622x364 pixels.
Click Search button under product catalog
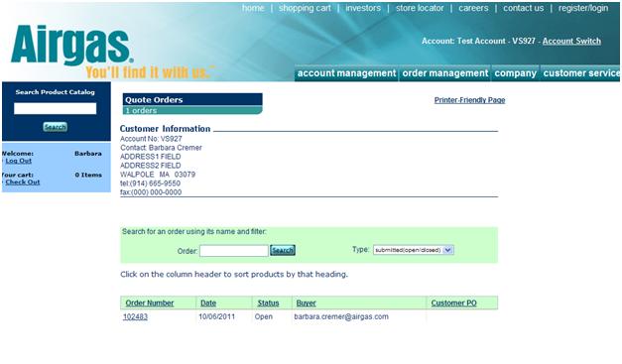coord(56,127)
